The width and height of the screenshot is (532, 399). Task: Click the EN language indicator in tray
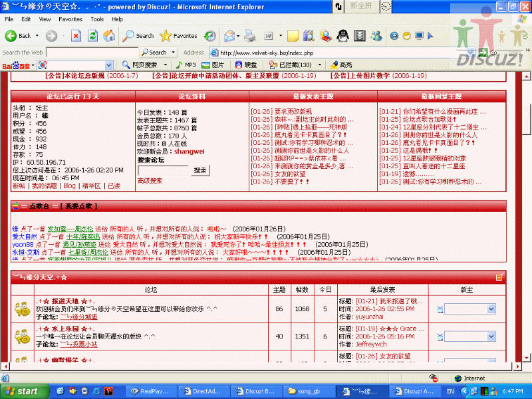coord(450,391)
